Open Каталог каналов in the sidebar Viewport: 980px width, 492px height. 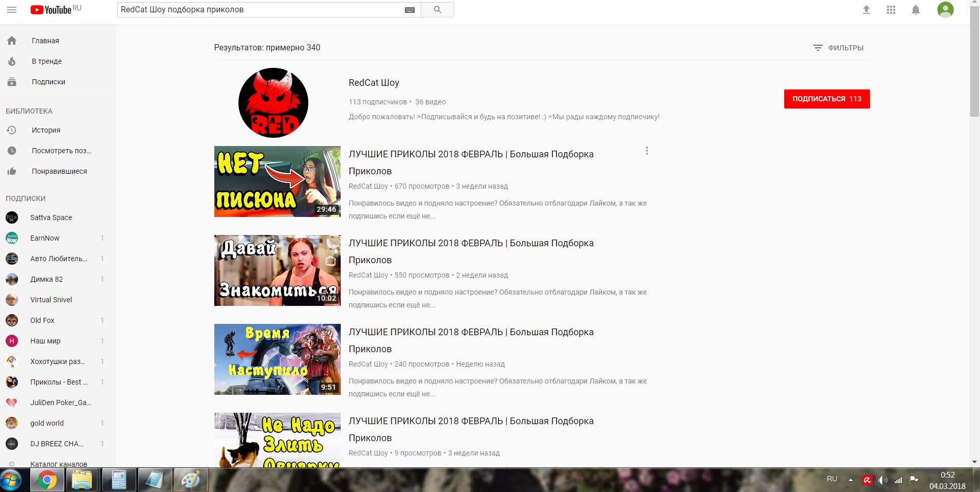58,464
